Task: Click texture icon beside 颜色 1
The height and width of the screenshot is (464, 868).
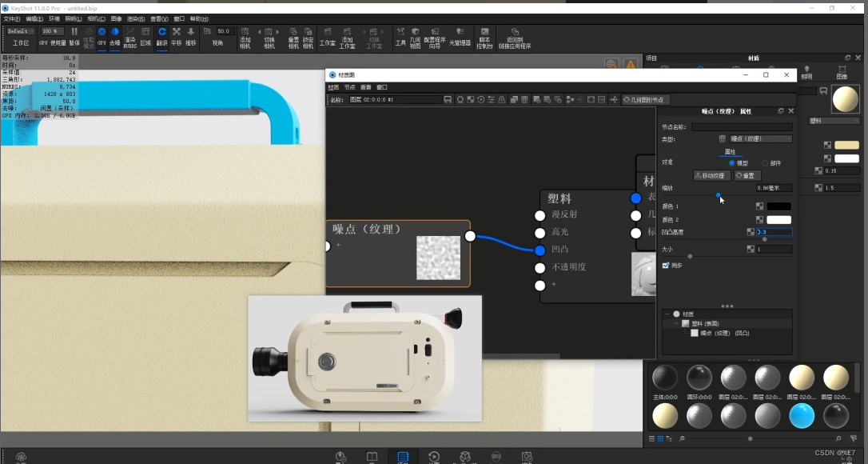Action: (x=759, y=206)
